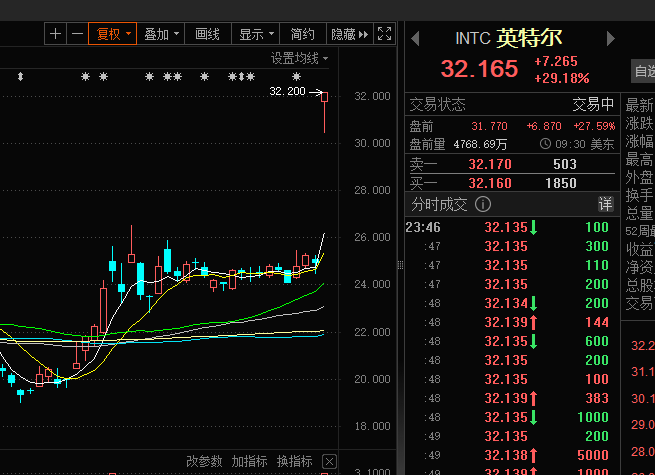Close the indicator panel X button

point(329,462)
